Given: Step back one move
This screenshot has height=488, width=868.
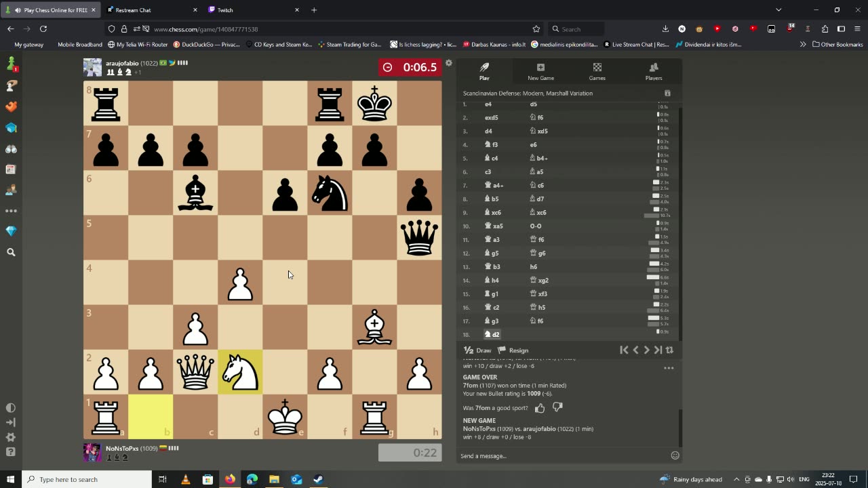Looking at the screenshot, I should 635,350.
